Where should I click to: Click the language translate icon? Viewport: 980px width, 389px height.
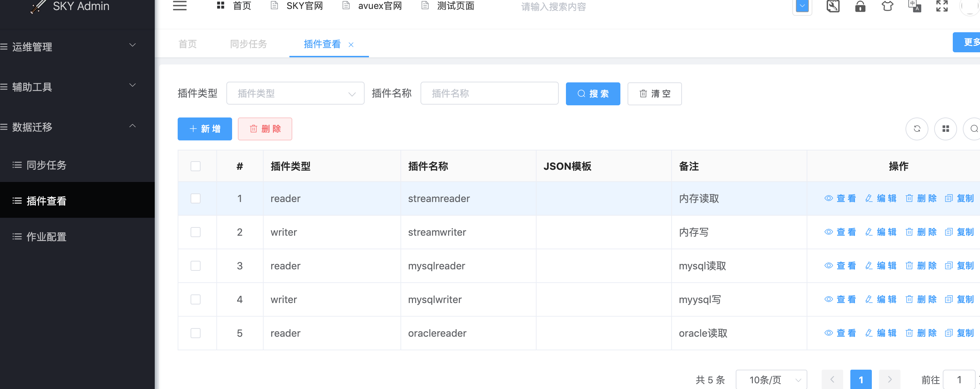[914, 6]
